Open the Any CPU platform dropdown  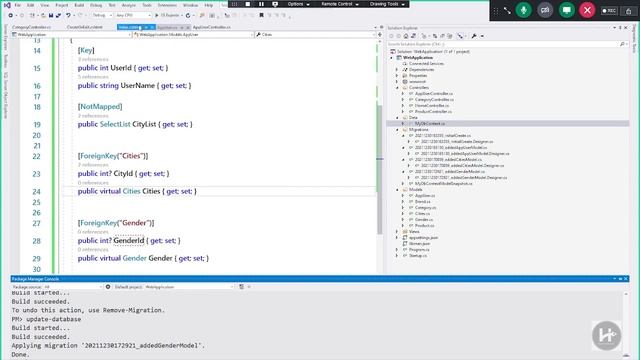[133, 16]
